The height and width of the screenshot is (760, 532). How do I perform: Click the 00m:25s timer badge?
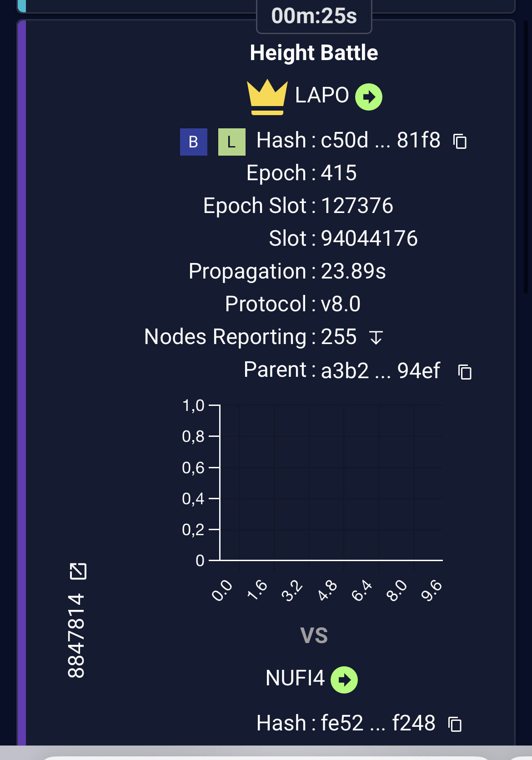(x=314, y=16)
